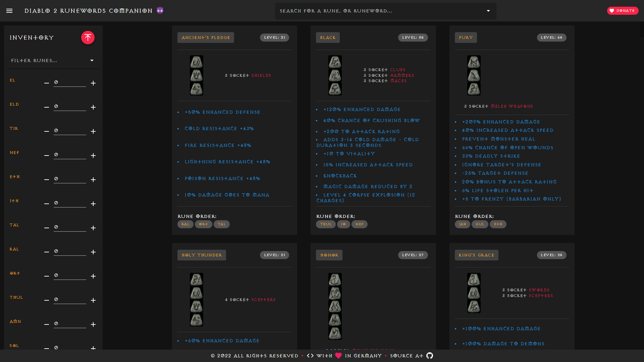
Task: Open the hamburger navigation menu
Action: pyautogui.click(x=9, y=11)
